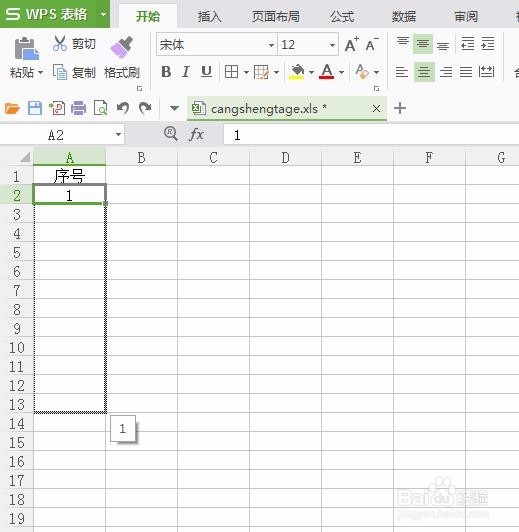
Task: Open the 页面布局 tab
Action: pyautogui.click(x=276, y=16)
